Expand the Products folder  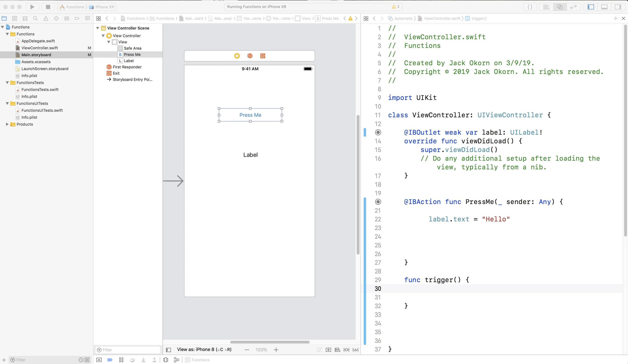click(x=7, y=124)
